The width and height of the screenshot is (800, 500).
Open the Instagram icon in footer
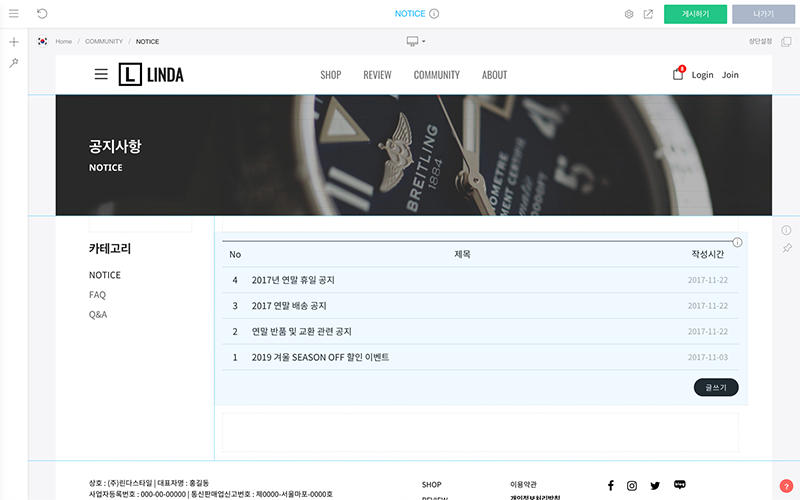(x=632, y=486)
